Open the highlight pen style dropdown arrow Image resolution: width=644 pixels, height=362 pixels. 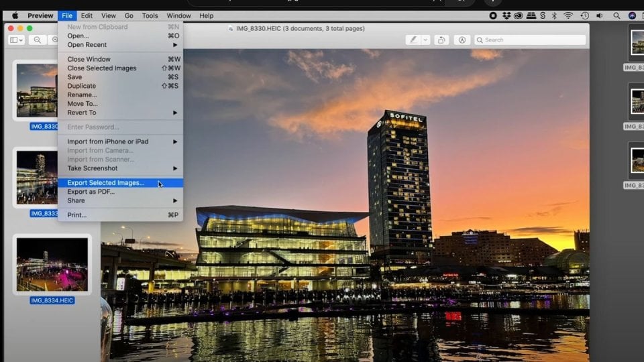[x=425, y=40]
